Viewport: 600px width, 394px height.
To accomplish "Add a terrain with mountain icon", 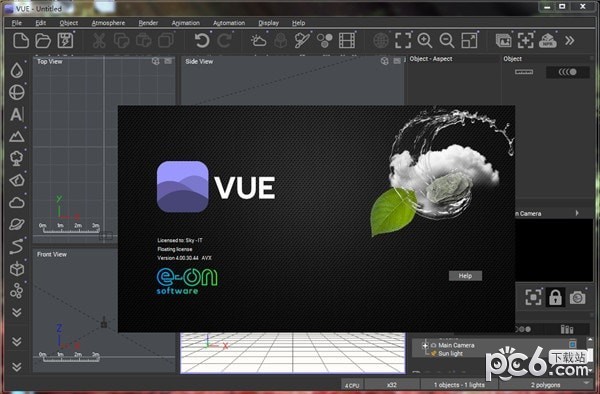I will pyautogui.click(x=16, y=137).
